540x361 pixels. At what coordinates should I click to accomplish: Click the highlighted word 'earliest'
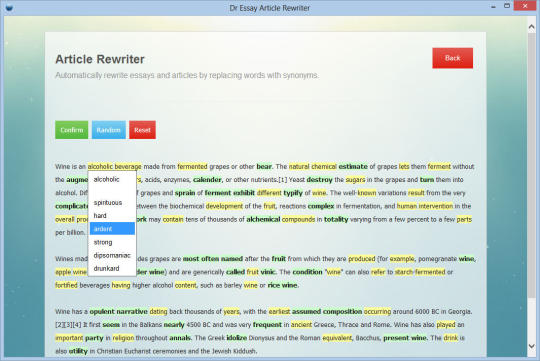pyautogui.click(x=279, y=311)
